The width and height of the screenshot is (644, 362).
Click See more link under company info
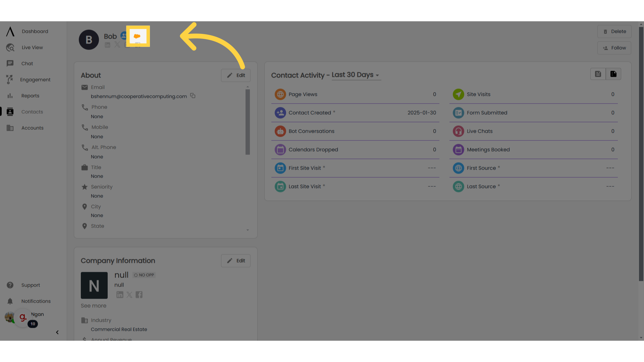(x=93, y=305)
